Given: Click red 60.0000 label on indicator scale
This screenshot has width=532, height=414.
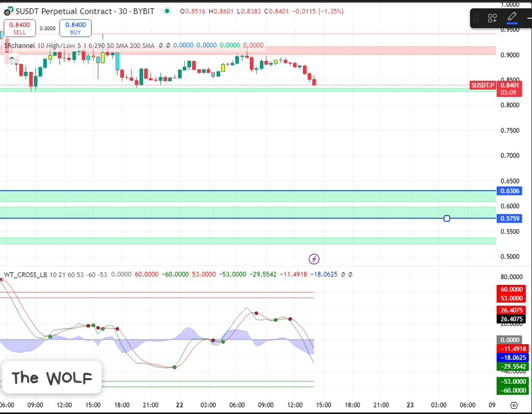Looking at the screenshot, I should coord(511,289).
